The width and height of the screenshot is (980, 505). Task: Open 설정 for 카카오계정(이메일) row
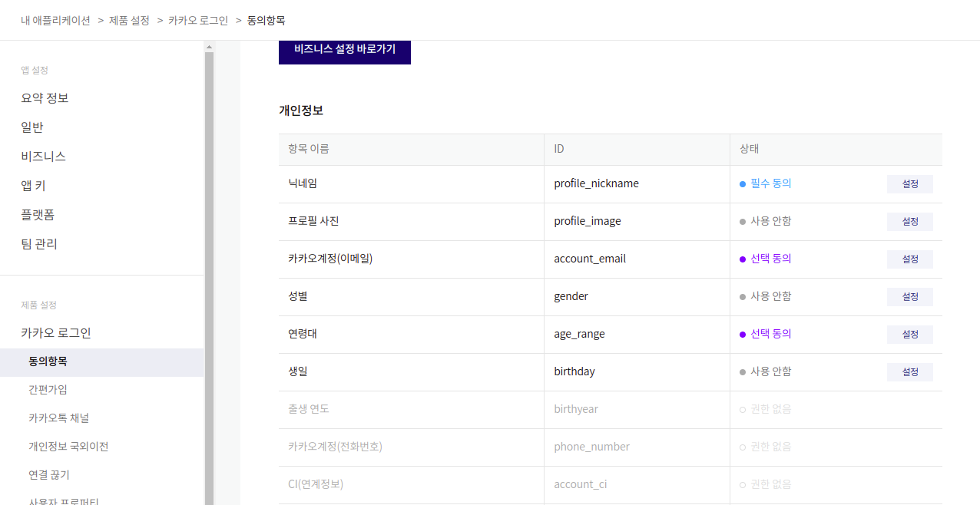pos(909,259)
